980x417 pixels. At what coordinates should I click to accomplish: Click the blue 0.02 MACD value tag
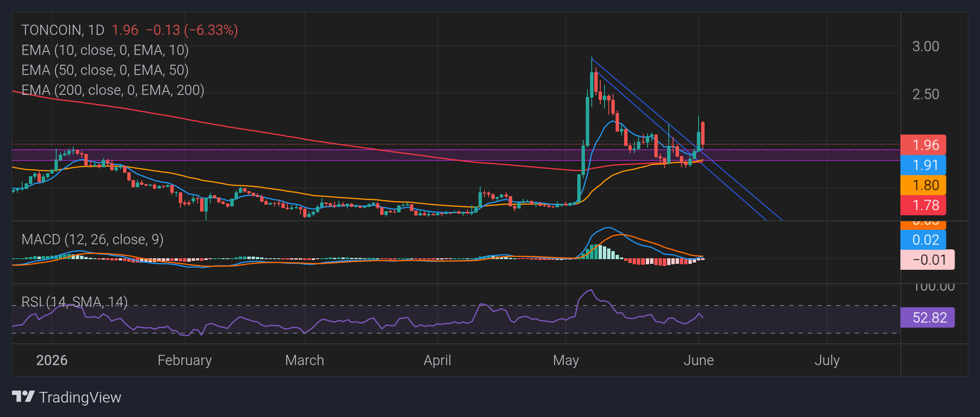pos(923,240)
